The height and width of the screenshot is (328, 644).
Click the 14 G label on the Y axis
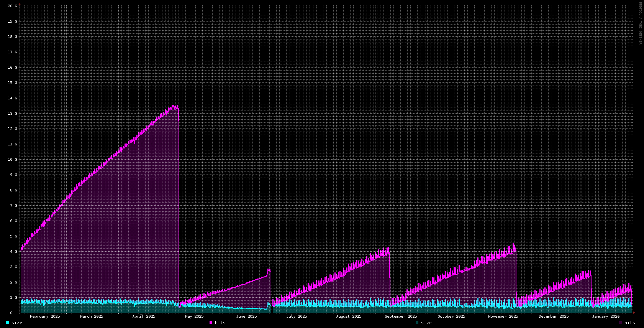pos(12,98)
